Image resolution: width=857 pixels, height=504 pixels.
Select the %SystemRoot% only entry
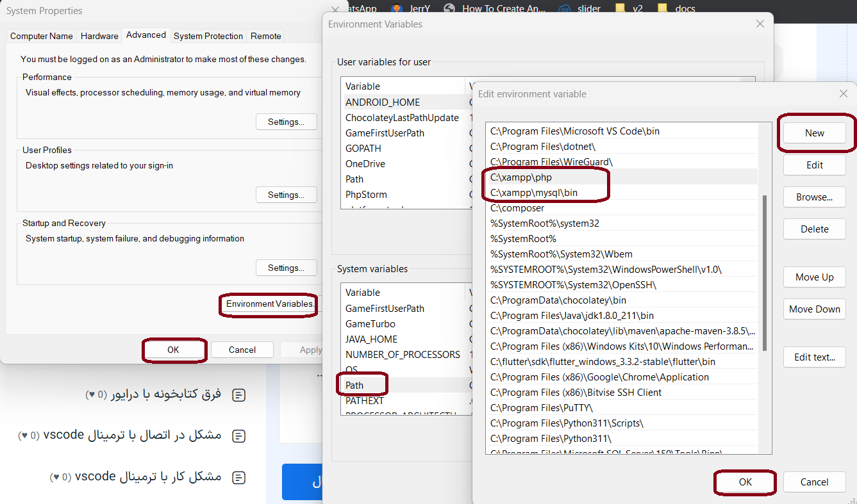pyautogui.click(x=621, y=238)
